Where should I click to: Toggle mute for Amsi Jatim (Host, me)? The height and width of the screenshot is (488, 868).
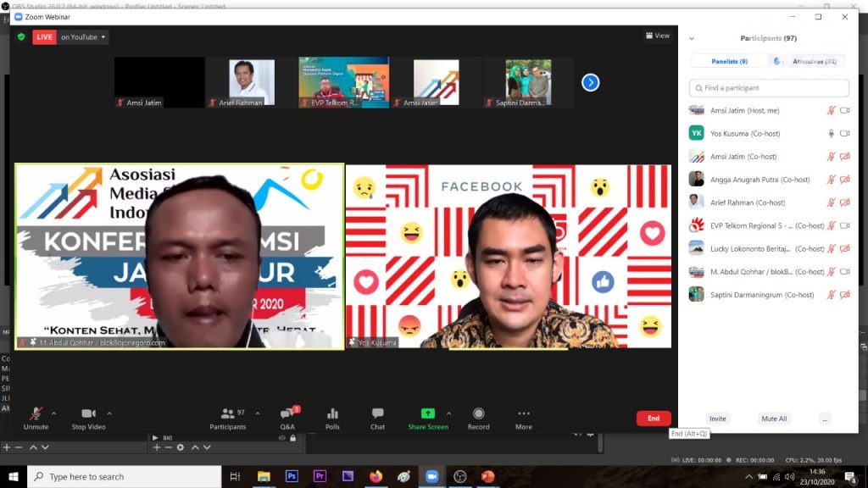point(831,110)
